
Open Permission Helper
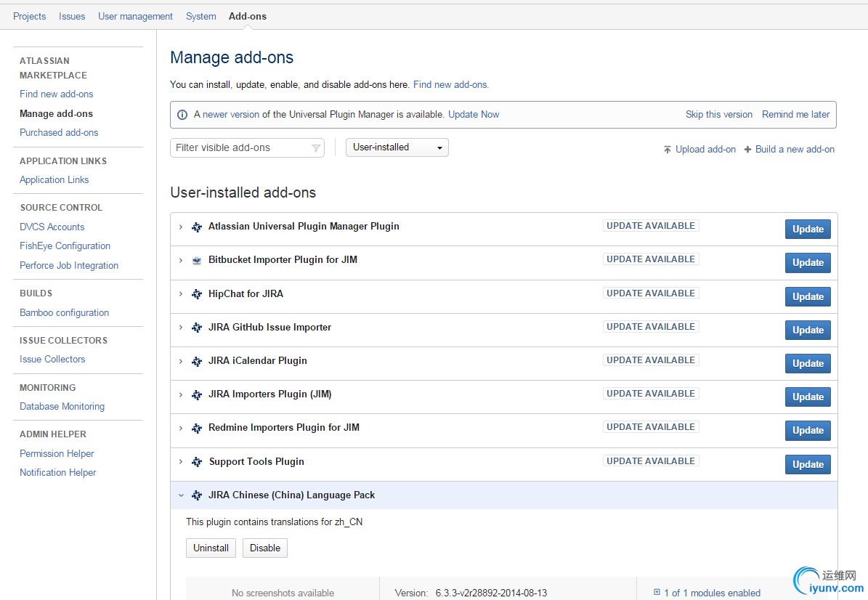click(x=57, y=453)
